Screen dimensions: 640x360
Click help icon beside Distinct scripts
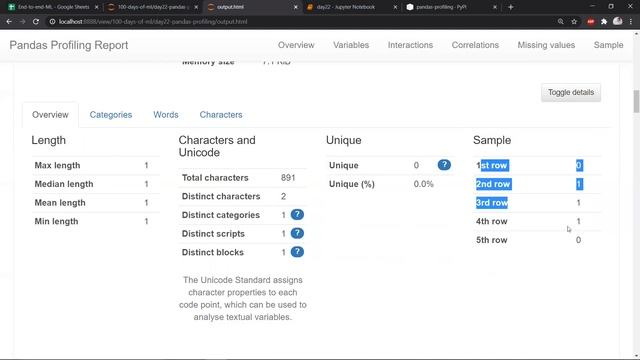coord(297,233)
